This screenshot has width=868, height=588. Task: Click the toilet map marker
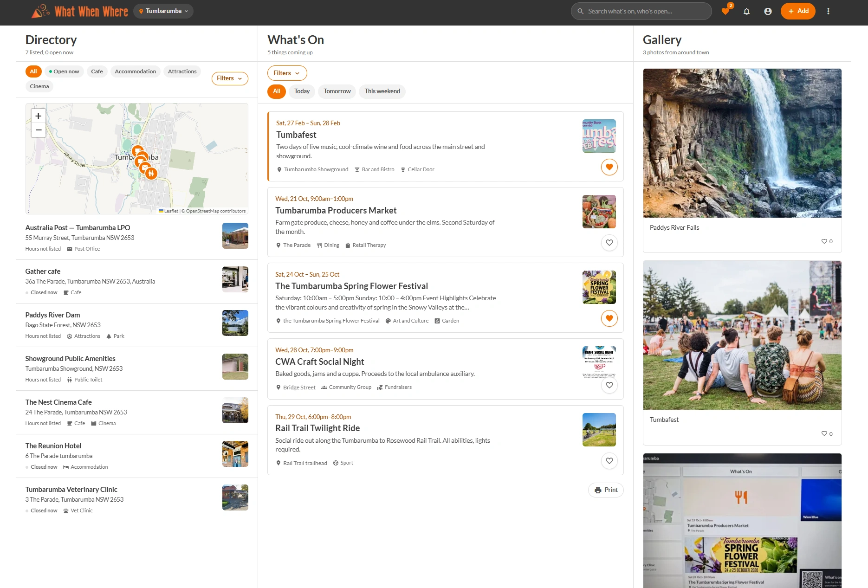(x=151, y=173)
